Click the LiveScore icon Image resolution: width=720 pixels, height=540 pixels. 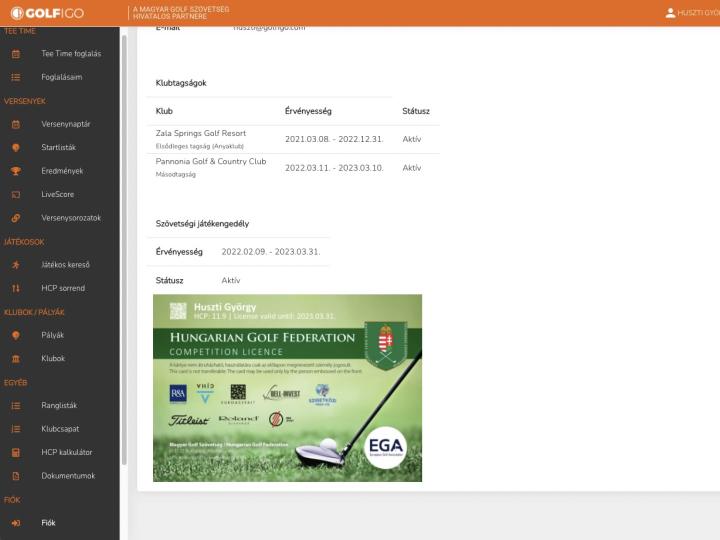tap(16, 194)
